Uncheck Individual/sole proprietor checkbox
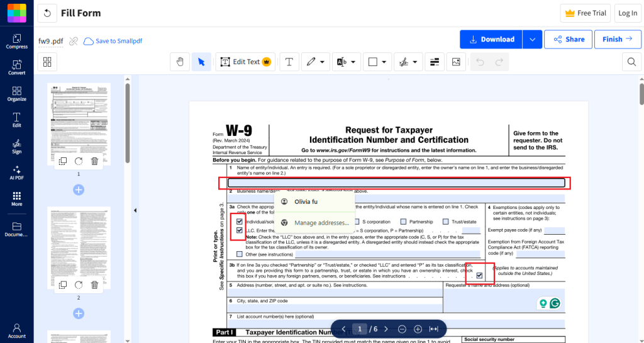The image size is (644, 343). pyautogui.click(x=240, y=222)
